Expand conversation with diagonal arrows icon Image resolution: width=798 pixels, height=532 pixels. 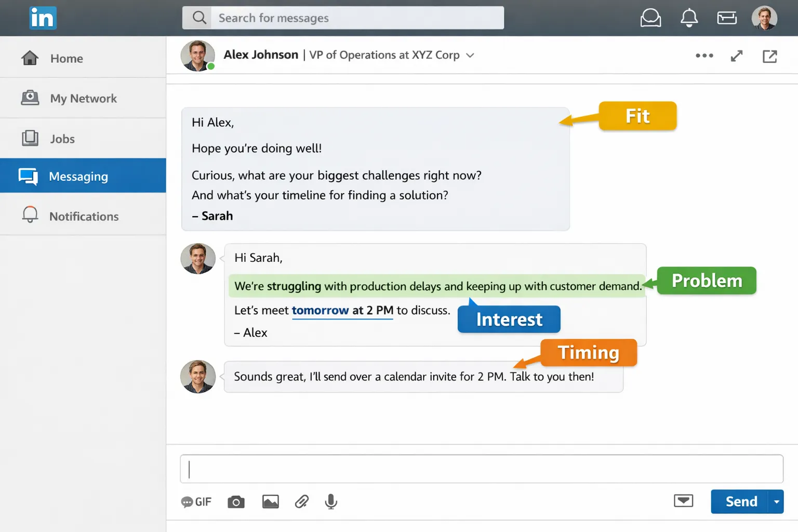click(x=737, y=55)
